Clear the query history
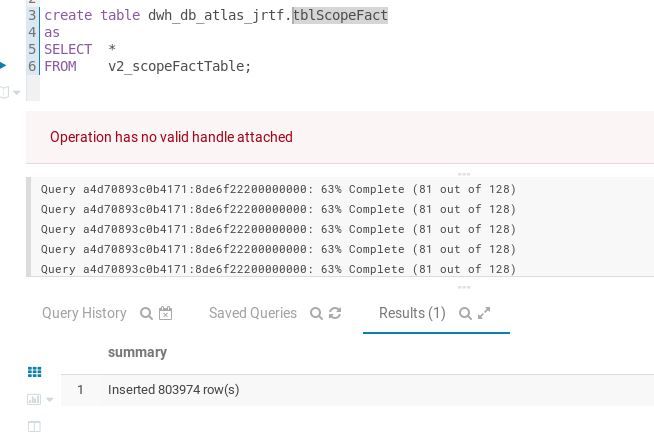The height and width of the screenshot is (432, 654). 166,313
